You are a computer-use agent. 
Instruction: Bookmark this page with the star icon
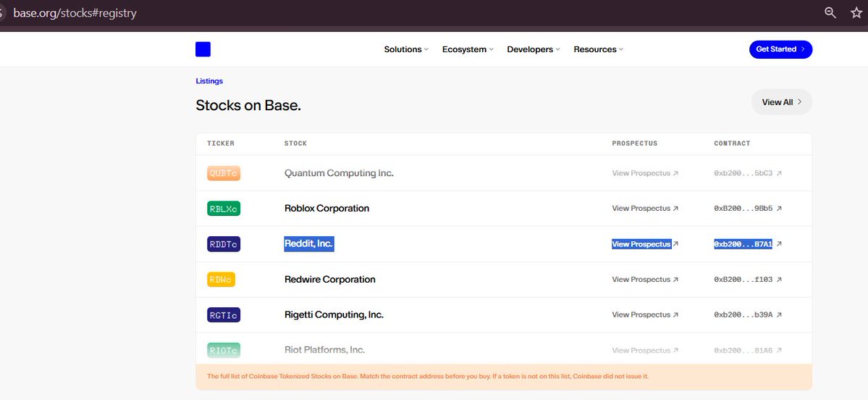click(856, 13)
